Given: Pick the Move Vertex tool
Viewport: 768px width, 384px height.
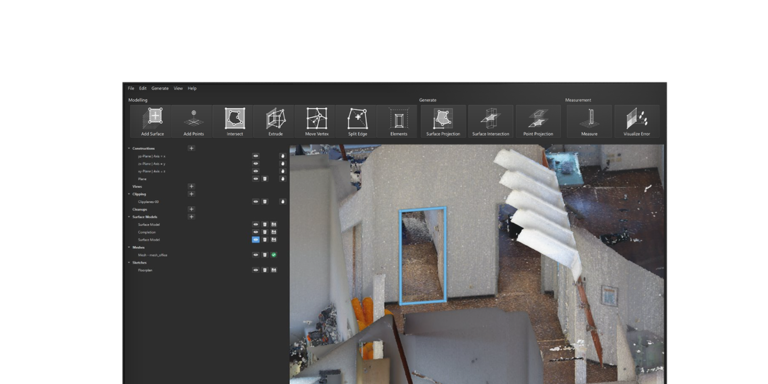Looking at the screenshot, I should 316,121.
